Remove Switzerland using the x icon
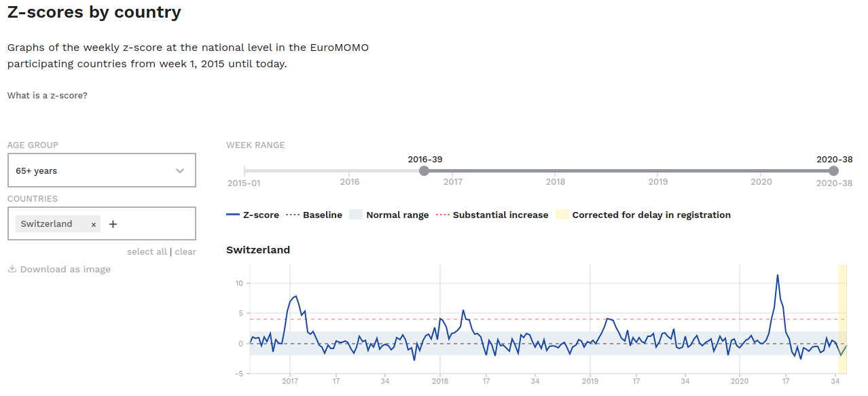The image size is (868, 396). (94, 224)
